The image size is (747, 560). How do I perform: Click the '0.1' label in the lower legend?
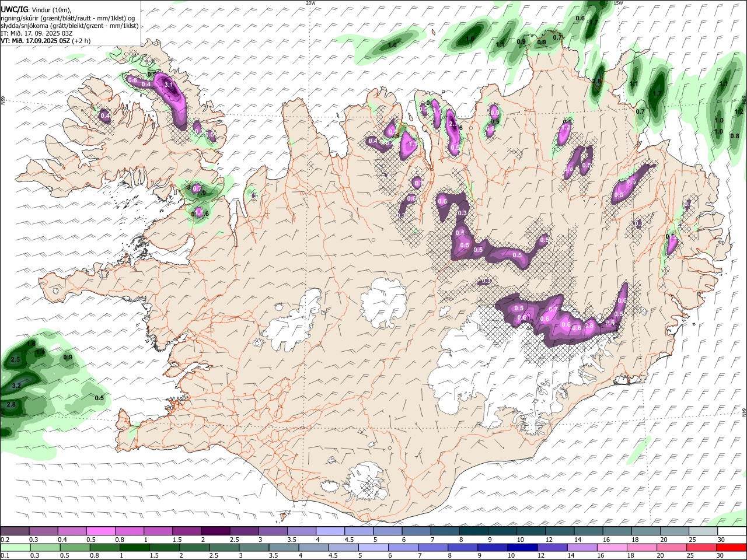tap(5, 556)
